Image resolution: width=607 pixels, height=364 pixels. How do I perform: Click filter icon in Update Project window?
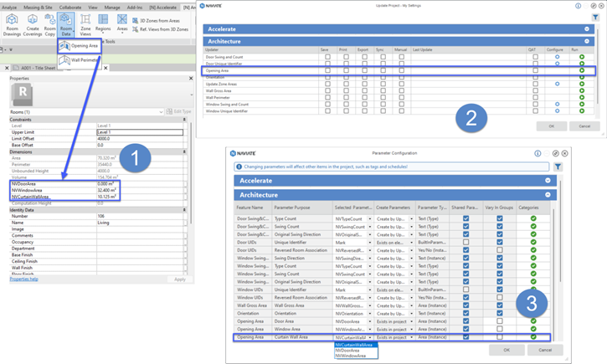click(x=595, y=18)
